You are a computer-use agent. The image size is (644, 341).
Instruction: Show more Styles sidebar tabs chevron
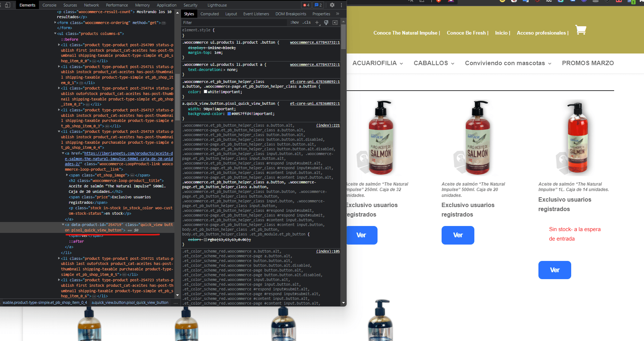(x=337, y=14)
